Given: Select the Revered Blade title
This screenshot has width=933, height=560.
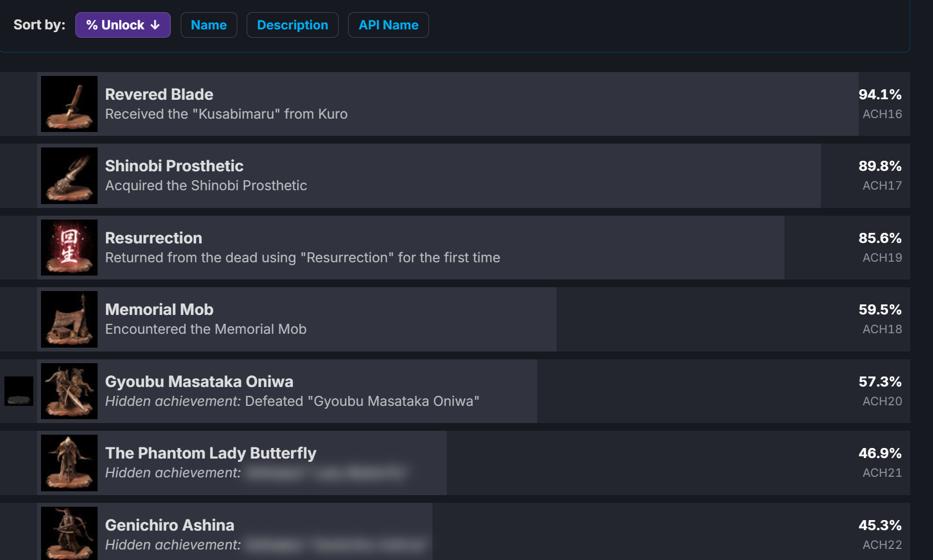Looking at the screenshot, I should 159,94.
